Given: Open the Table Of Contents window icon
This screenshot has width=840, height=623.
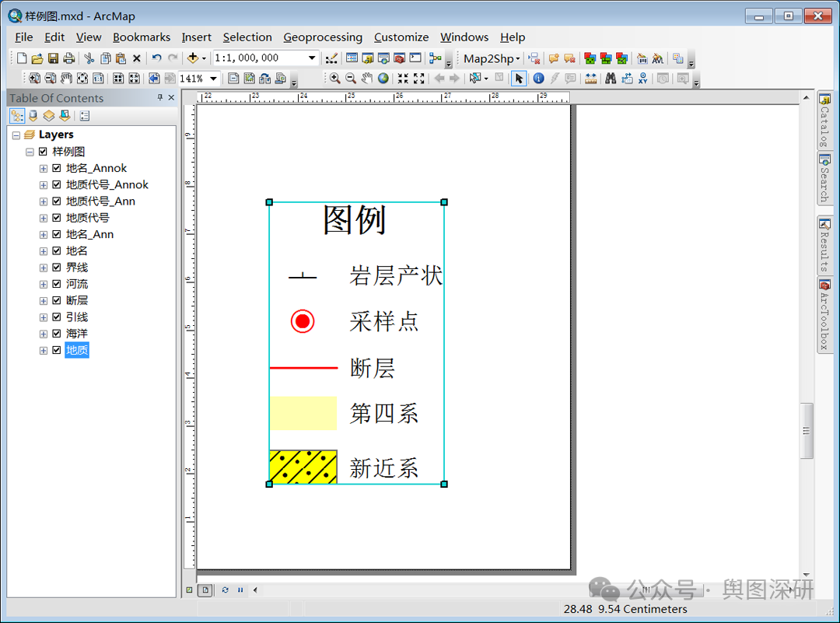Looking at the screenshot, I should pyautogui.click(x=352, y=58).
